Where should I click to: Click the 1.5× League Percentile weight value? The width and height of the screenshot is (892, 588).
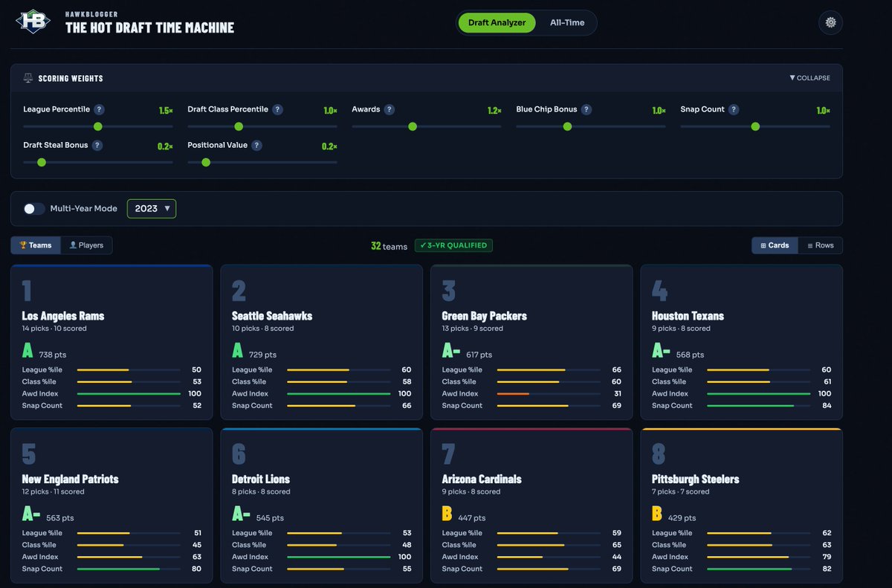coord(166,110)
